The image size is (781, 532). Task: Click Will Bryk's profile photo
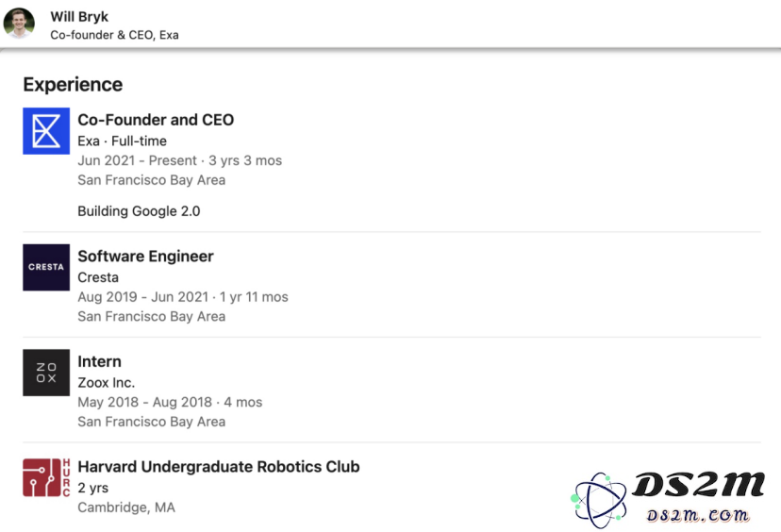(x=19, y=23)
